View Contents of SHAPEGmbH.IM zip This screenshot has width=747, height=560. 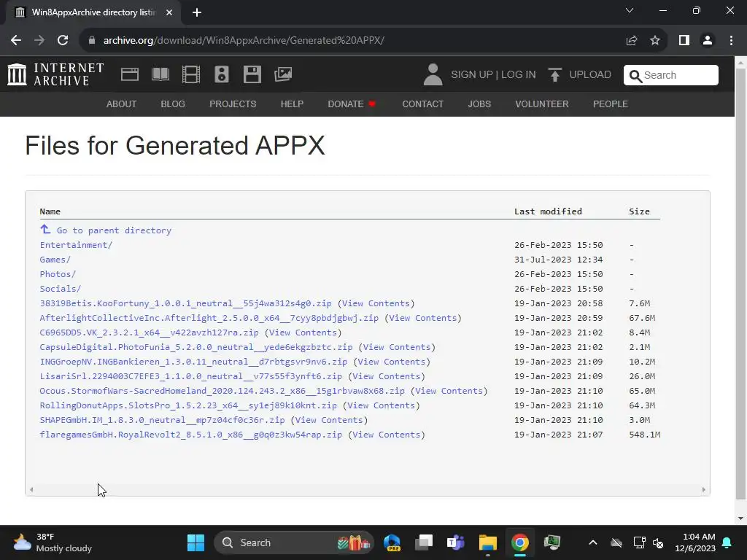pos(329,420)
